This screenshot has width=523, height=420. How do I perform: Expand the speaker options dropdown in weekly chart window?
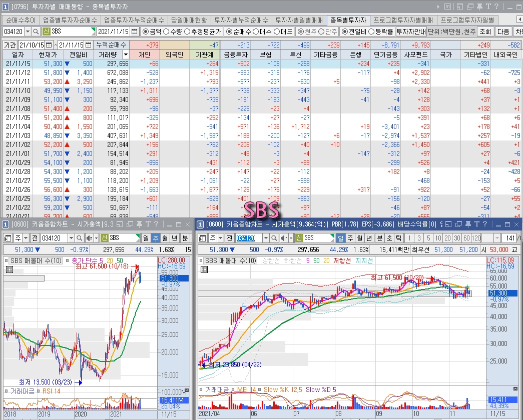pyautogui.click(x=96, y=238)
